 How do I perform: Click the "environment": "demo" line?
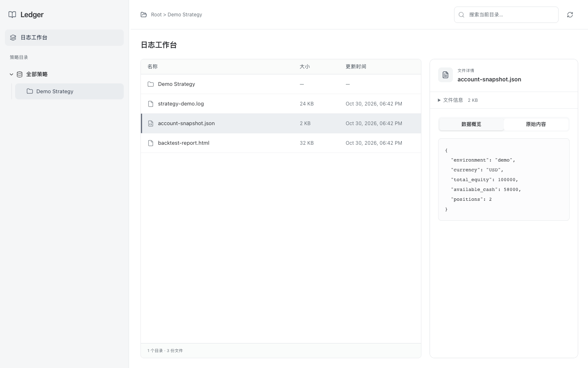[x=483, y=160]
